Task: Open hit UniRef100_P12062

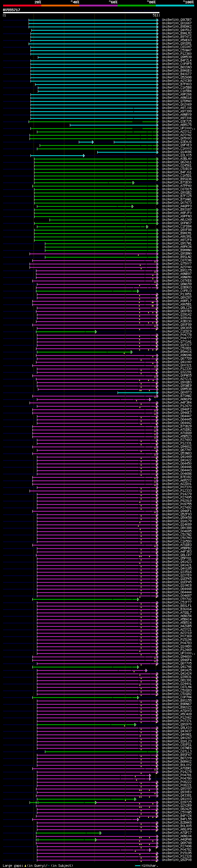Action: (177, 717)
